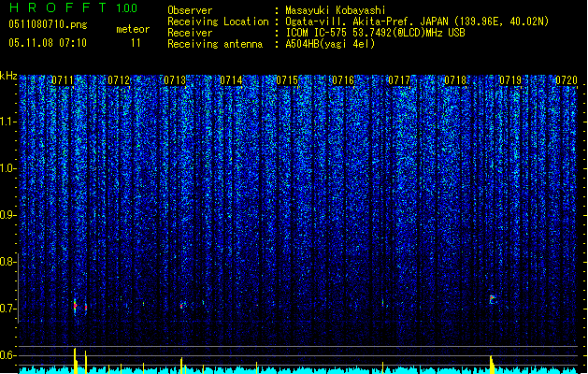
Task: Click the 0718 time marker
Action: [455, 80]
